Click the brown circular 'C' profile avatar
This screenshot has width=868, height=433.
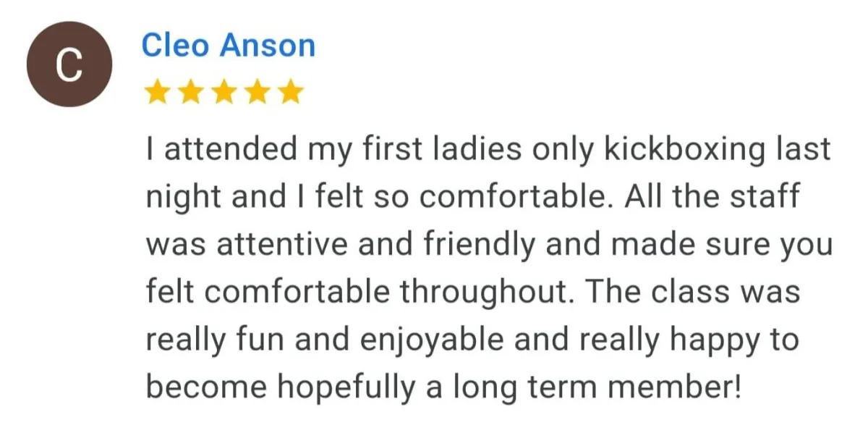[x=69, y=64]
